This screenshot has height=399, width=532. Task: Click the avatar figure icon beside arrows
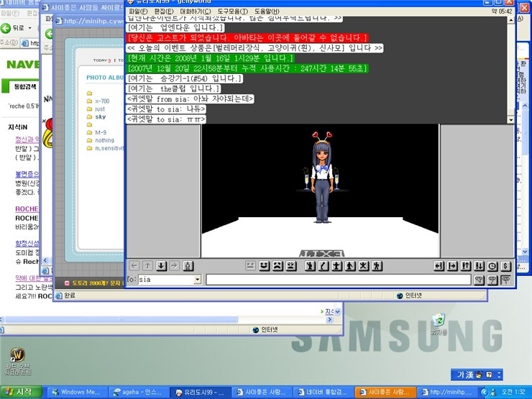[x=188, y=266]
